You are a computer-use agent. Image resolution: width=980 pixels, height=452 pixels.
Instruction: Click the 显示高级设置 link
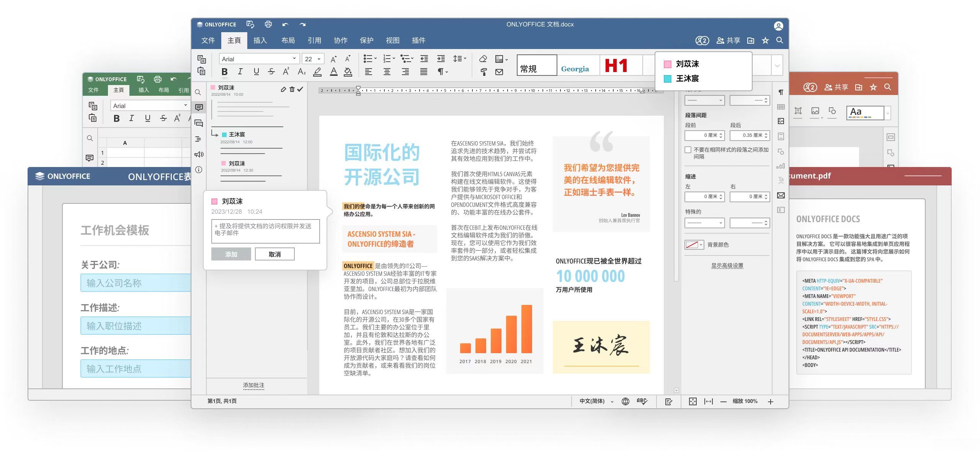click(x=727, y=265)
